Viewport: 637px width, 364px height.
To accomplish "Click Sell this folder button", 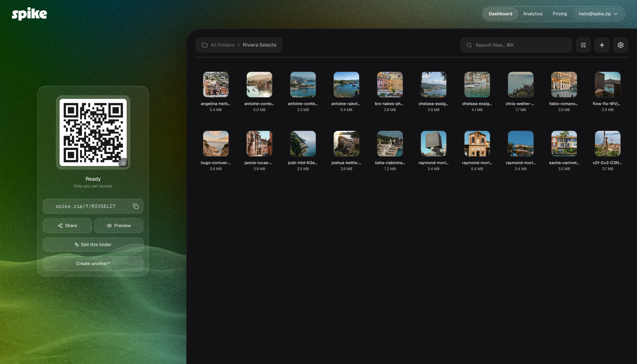I will pos(93,245).
